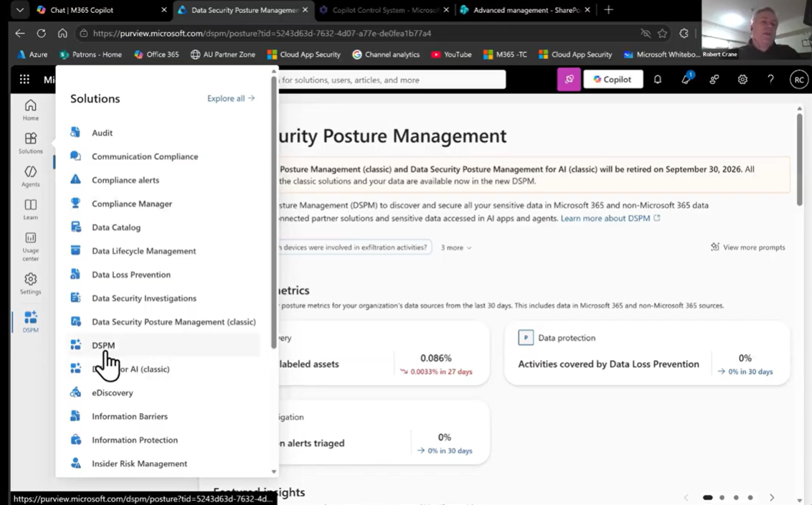
Task: Select DSPM in left navigation rail
Action: [x=31, y=321]
